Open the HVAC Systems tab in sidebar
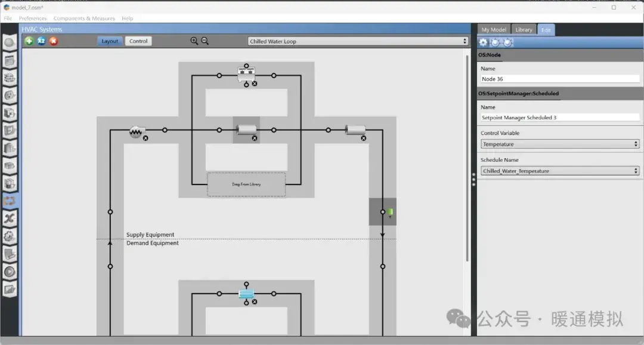Viewport: 644px width, 345px height. coord(10,201)
